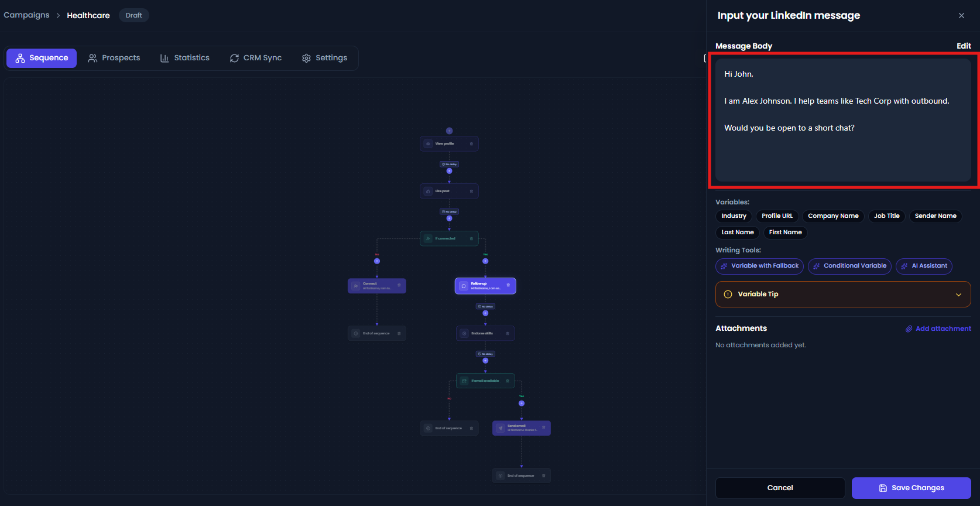Click the plus button under the Yes branch of If connected
The width and height of the screenshot is (980, 506).
coord(485,261)
